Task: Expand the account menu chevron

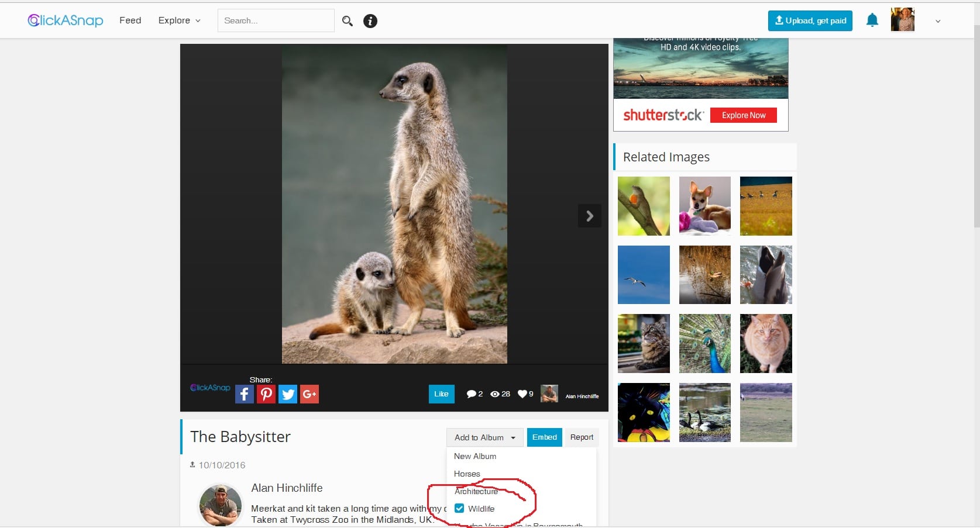Action: [937, 20]
